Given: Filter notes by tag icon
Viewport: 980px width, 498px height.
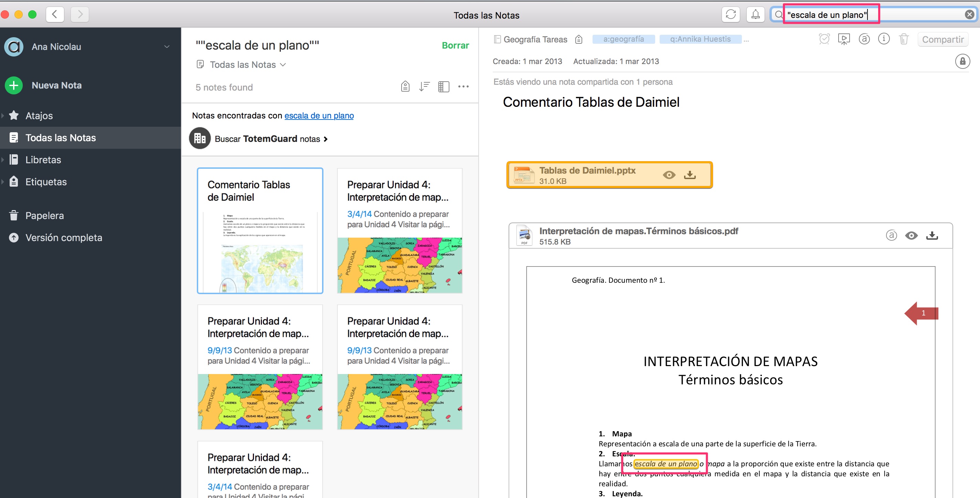Looking at the screenshot, I should pos(405,86).
